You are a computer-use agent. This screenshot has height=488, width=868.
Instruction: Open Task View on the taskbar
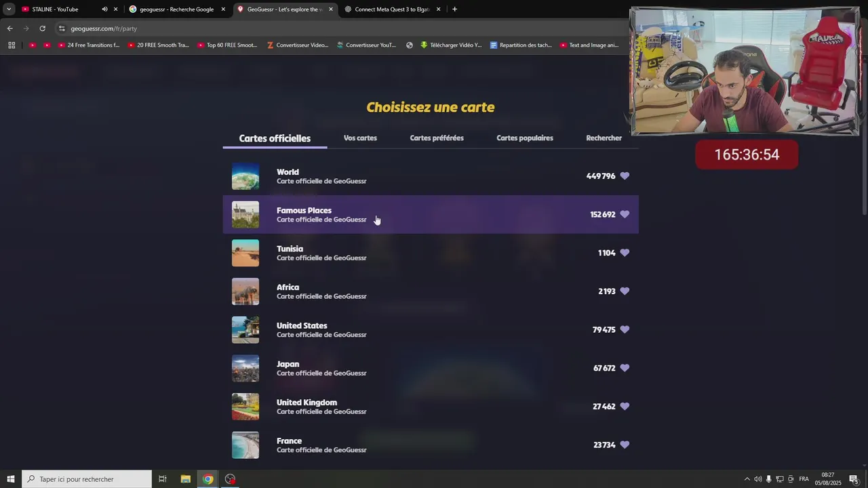pyautogui.click(x=163, y=479)
